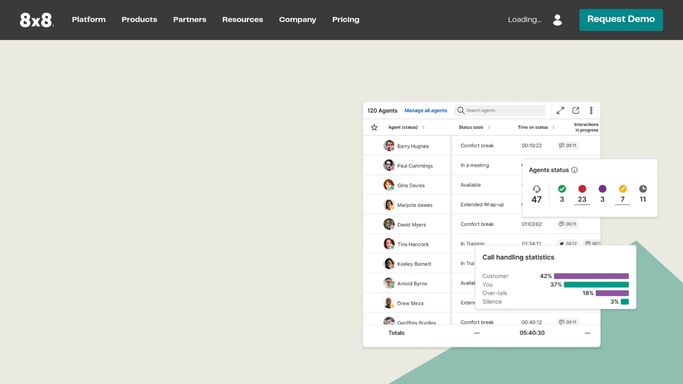Screen dimensions: 683x384
Task: Click Extended Wrap-up status code
Action: tap(482, 204)
